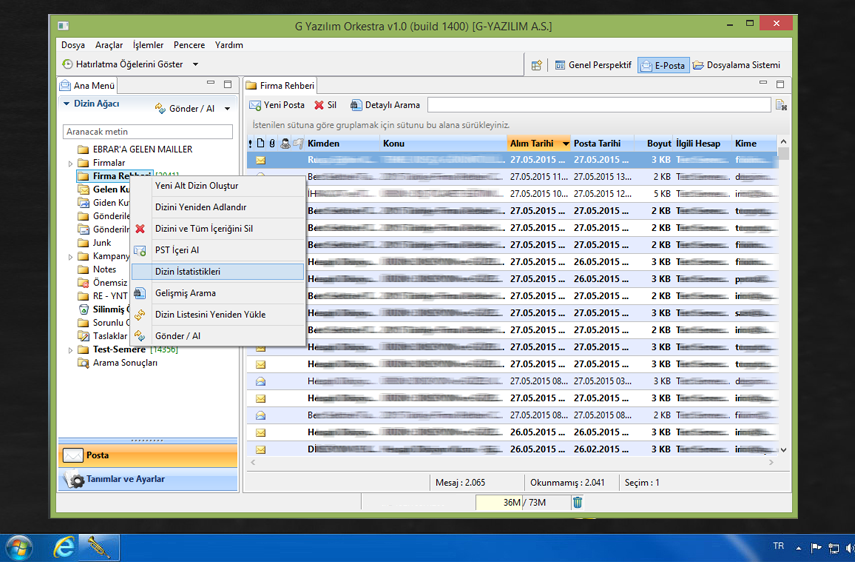Click Orkestra trumpet taskbar icon

[100, 547]
